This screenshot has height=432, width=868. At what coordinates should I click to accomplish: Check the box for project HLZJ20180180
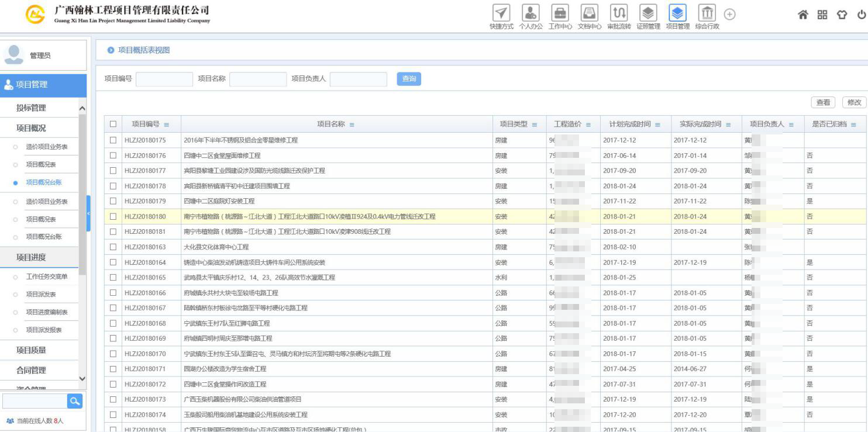(113, 216)
